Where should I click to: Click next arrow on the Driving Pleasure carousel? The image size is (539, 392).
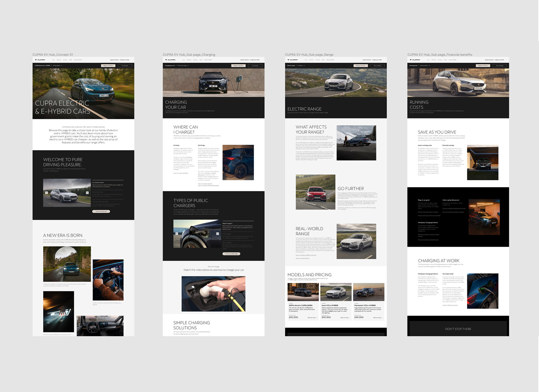click(x=87, y=193)
